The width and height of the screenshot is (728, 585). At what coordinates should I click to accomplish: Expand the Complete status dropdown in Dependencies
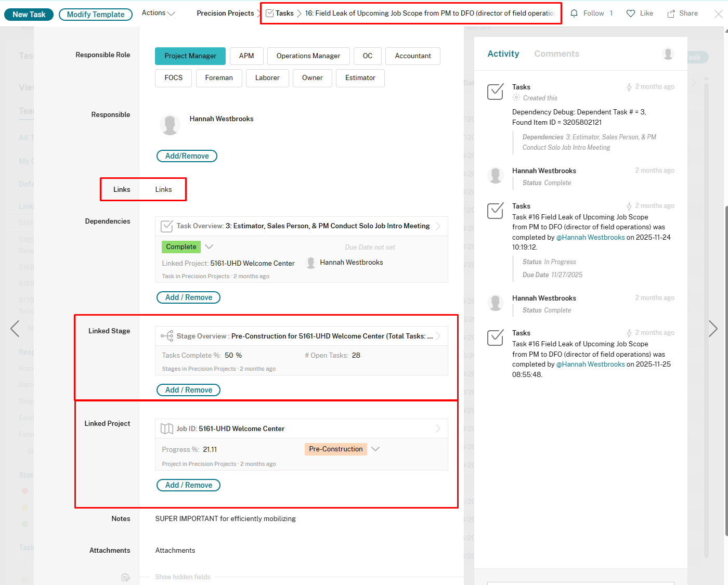tap(209, 246)
